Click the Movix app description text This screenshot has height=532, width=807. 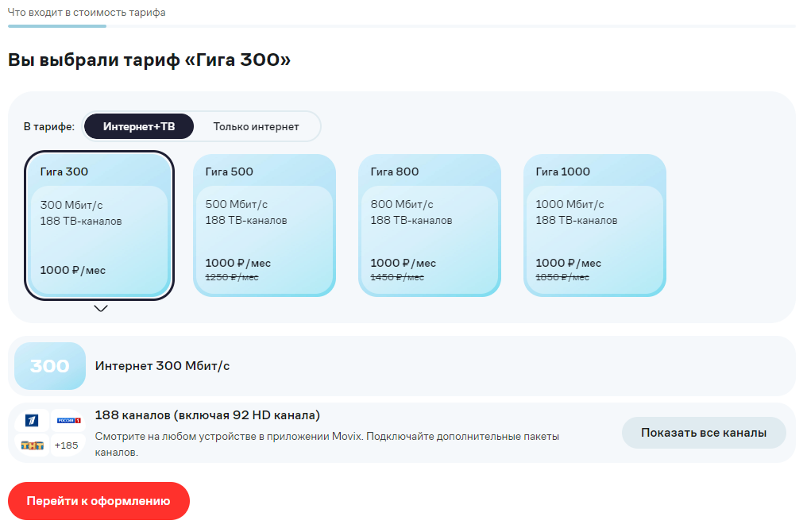coord(327,444)
